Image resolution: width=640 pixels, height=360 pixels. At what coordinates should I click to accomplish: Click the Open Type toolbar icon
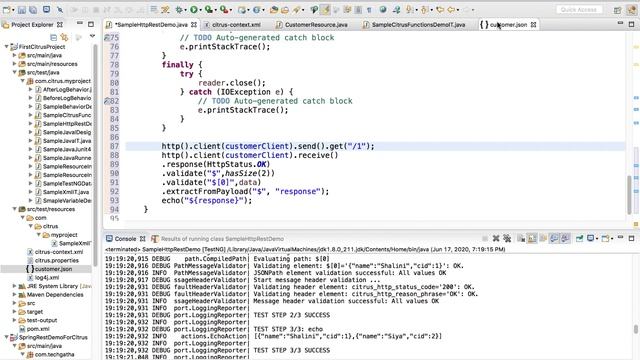point(274,9)
